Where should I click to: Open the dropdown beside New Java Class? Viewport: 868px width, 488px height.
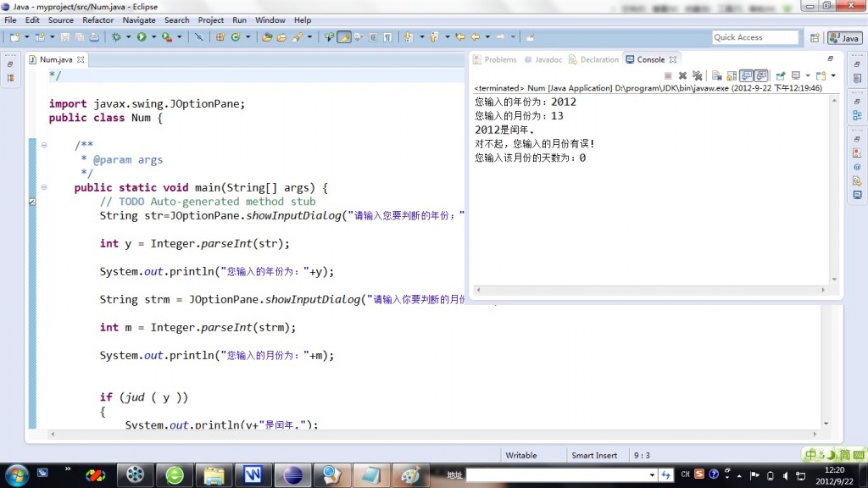[x=248, y=37]
